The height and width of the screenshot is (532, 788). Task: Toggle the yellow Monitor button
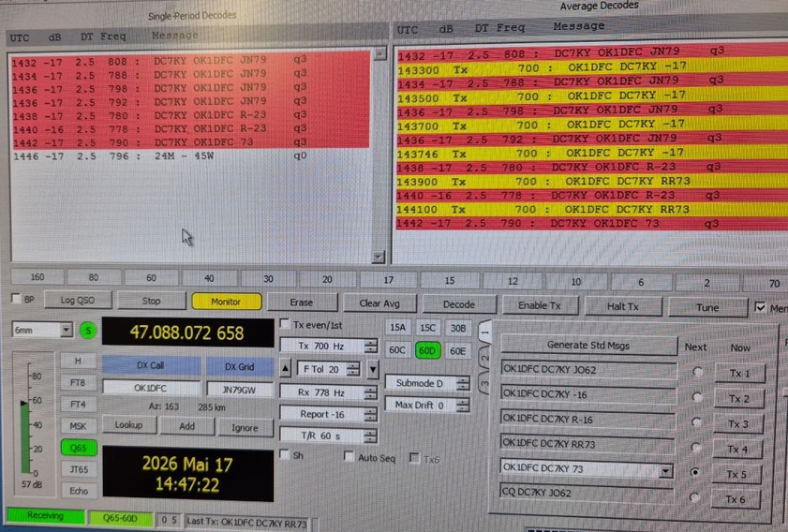[x=226, y=302]
